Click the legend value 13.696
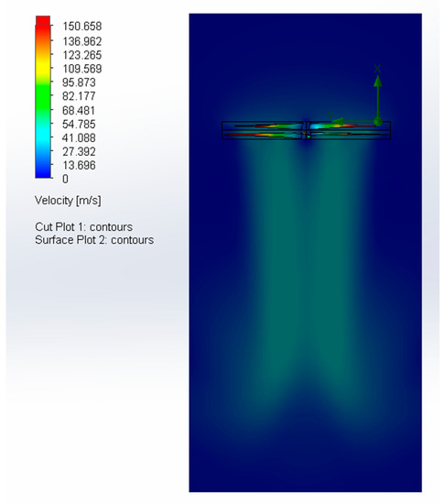445x504 pixels. coord(79,165)
